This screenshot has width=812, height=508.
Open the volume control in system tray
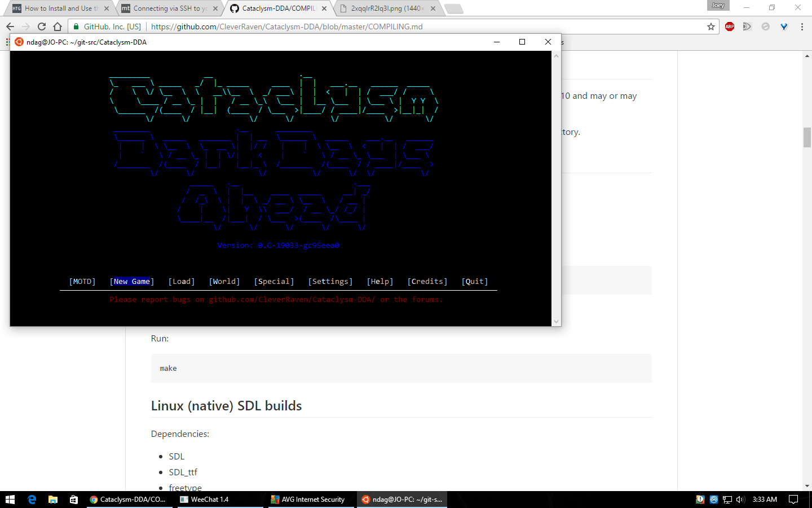point(740,500)
